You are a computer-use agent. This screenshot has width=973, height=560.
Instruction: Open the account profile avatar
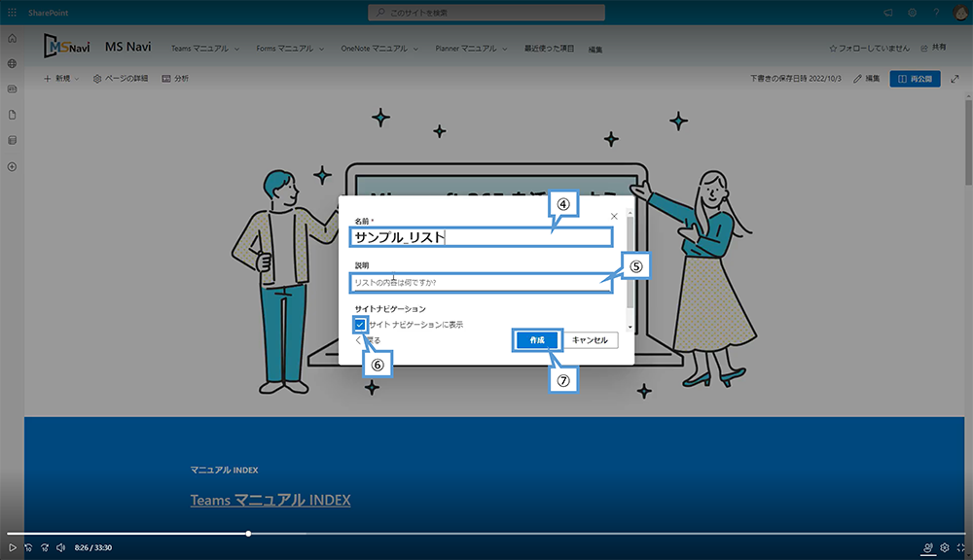pos(960,13)
